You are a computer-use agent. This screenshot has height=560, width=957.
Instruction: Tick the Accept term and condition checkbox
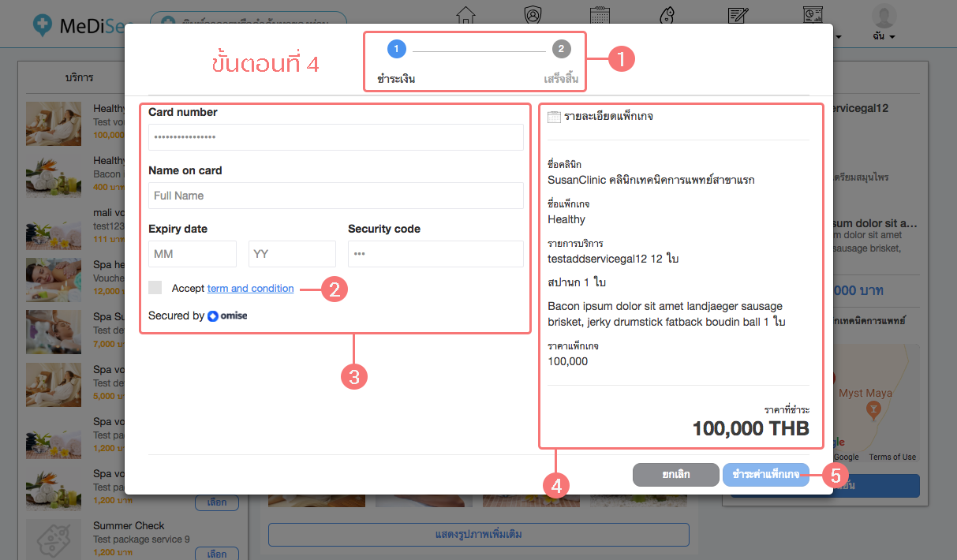[x=155, y=288]
